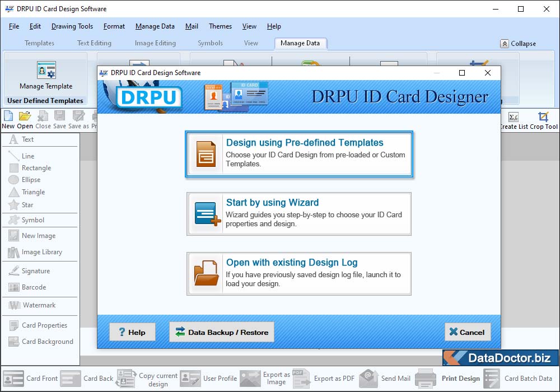The width and height of the screenshot is (560, 392).
Task: Select the Rectangle shape tool
Action: tap(30, 168)
